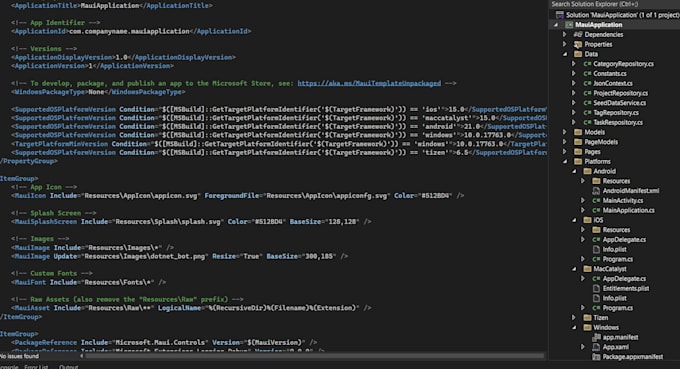This screenshot has width=680, height=369.
Task: Collapse the MauiApplication project node
Action: click(556, 25)
